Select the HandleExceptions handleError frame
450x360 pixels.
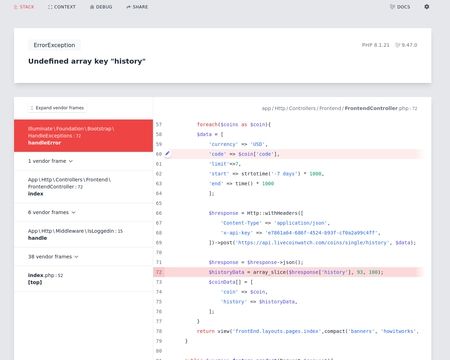(83, 136)
